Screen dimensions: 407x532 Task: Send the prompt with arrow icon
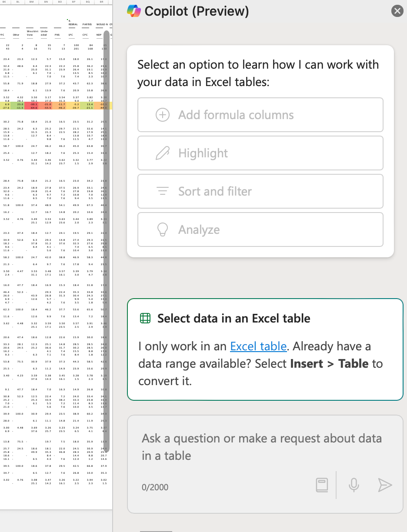coord(385,485)
